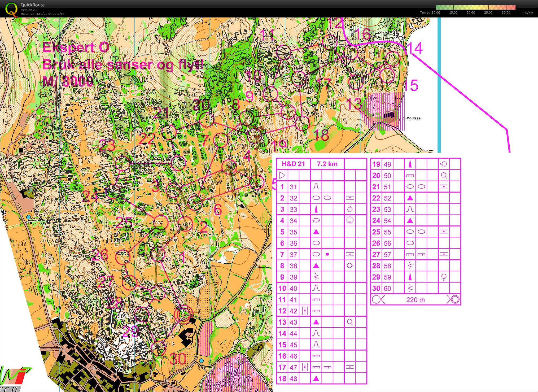This screenshot has width=538, height=392.
Task: Select the vegetation symbol in row code 39
Action: pyautogui.click(x=316, y=277)
